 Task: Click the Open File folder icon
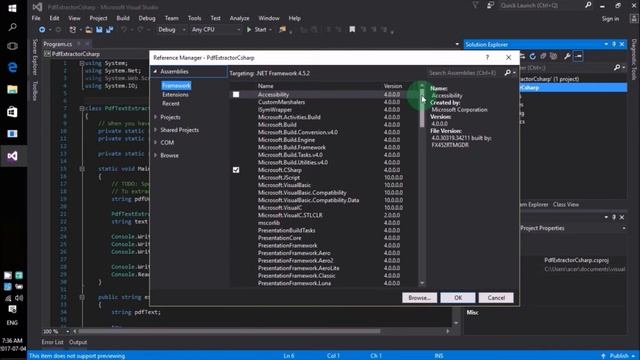pyautogui.click(x=89, y=29)
